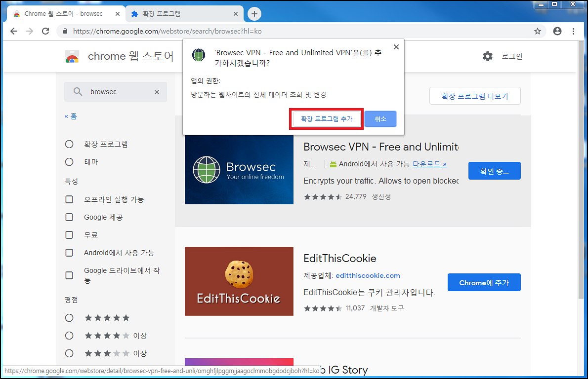Check the Google 제공 box
This screenshot has height=379, width=588.
click(69, 217)
